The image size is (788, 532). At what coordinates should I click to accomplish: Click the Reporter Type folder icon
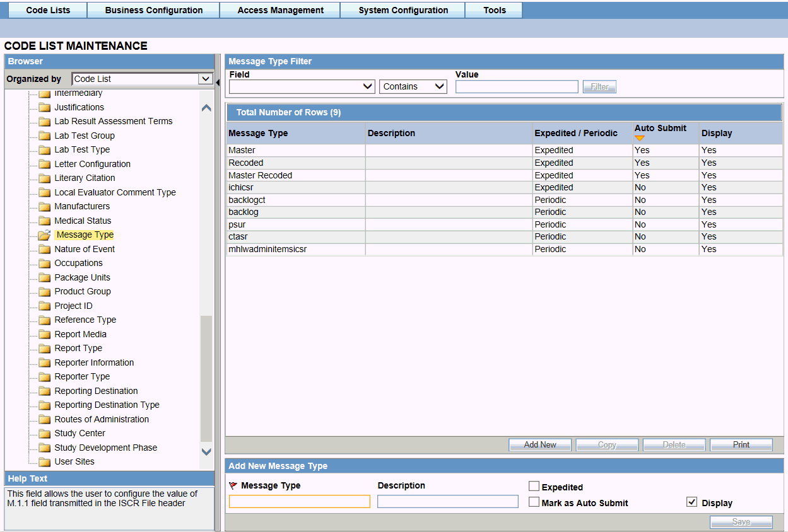pyautogui.click(x=44, y=377)
